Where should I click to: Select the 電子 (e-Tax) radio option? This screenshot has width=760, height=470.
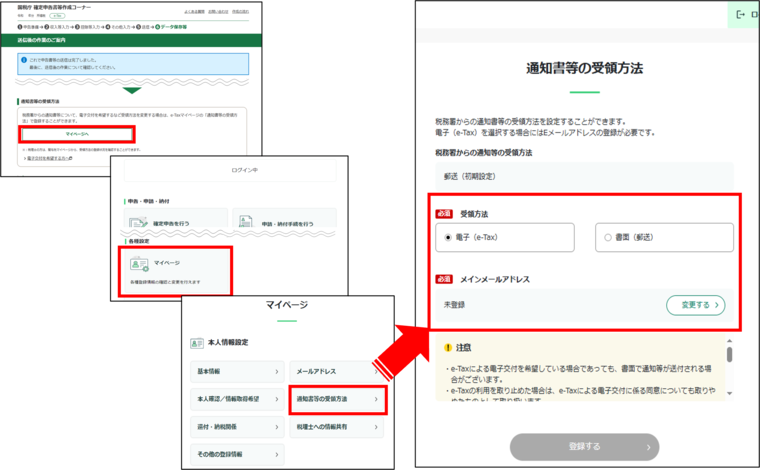(505, 237)
